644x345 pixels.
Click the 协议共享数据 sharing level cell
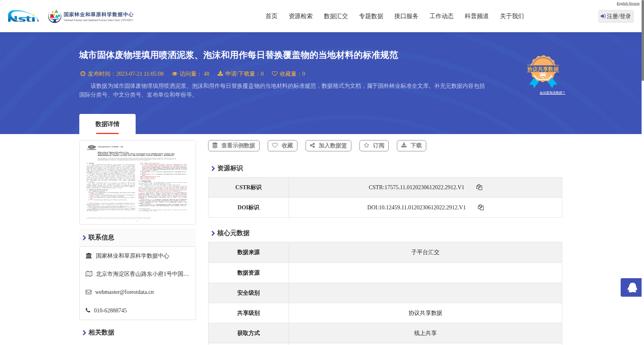[x=425, y=313]
